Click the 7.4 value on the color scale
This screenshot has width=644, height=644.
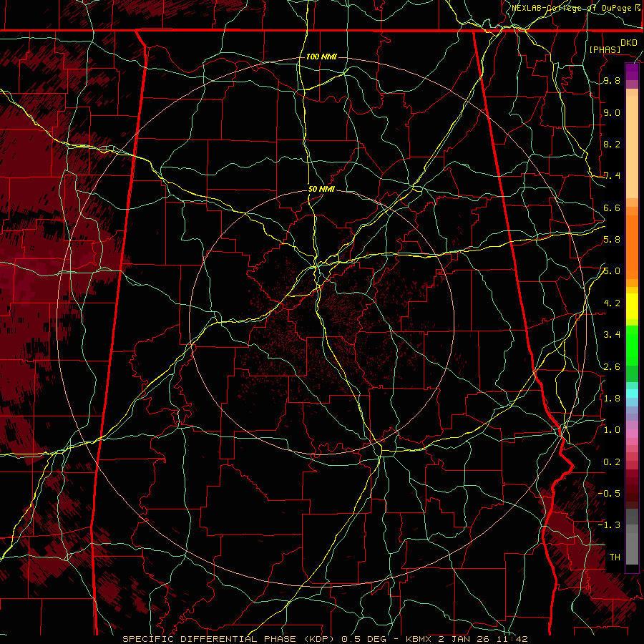pos(612,176)
